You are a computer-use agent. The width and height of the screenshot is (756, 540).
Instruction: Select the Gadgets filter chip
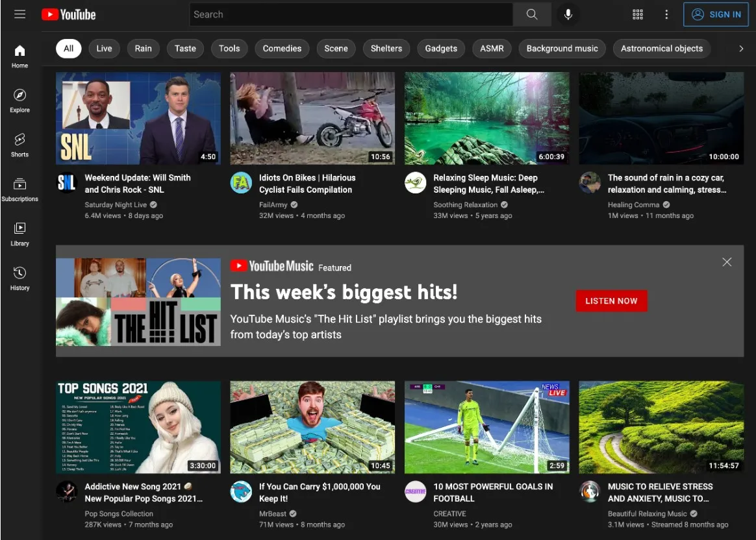click(441, 49)
